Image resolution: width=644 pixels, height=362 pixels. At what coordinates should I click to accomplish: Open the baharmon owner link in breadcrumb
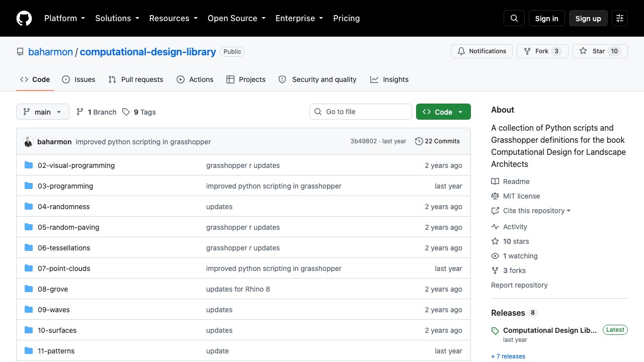(x=50, y=52)
